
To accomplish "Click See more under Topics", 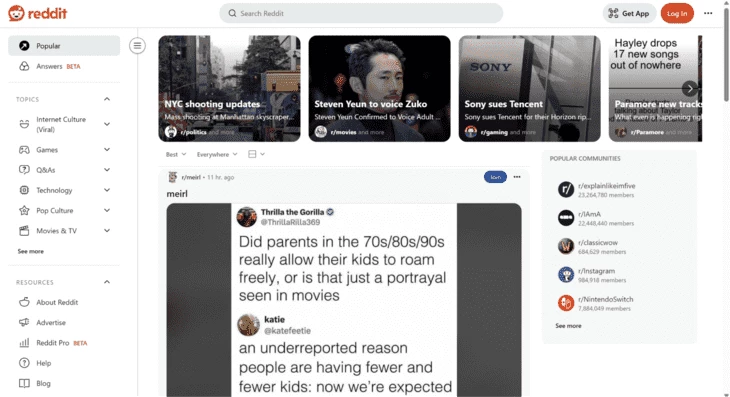I will (31, 251).
